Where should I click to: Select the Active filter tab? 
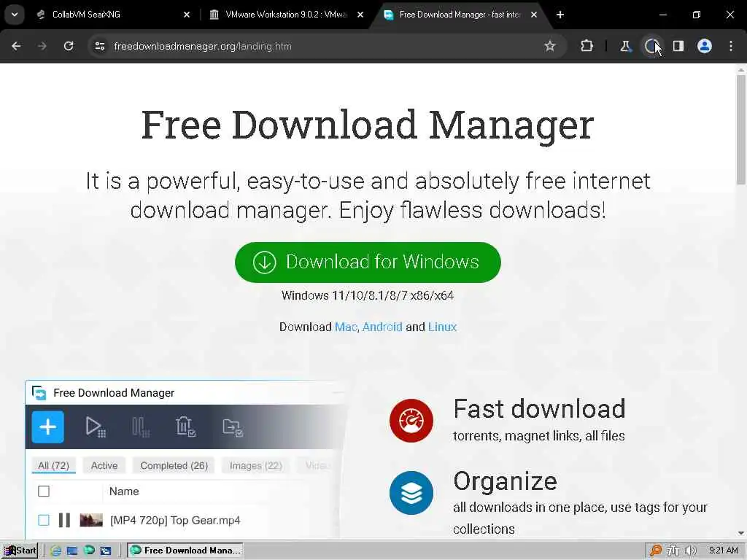[x=104, y=465]
